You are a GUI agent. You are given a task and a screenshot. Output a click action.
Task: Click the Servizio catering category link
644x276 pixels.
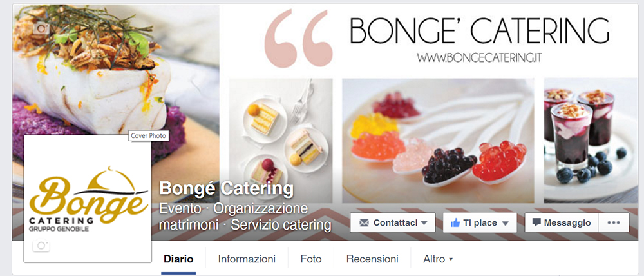281,225
